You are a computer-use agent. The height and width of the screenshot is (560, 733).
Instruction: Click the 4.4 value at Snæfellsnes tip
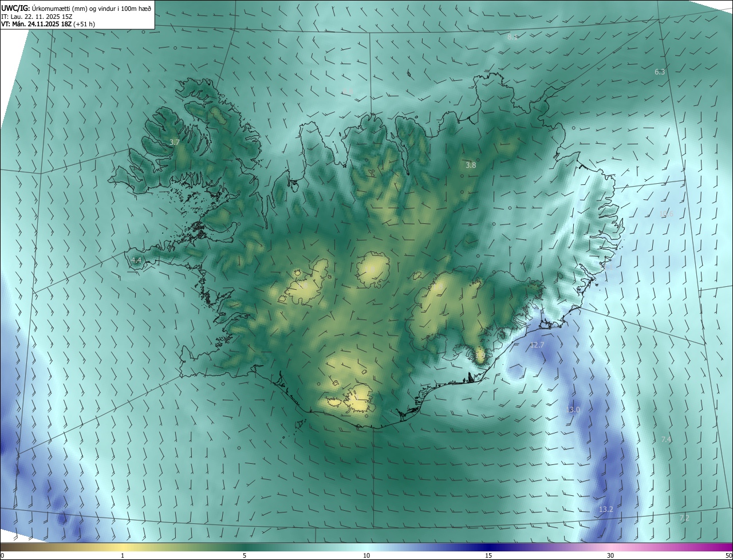click(x=136, y=260)
